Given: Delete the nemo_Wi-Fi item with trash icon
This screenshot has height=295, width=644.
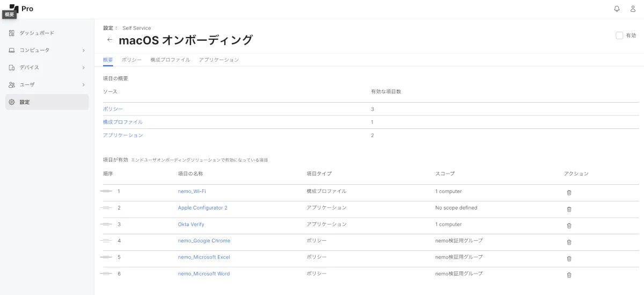Looking at the screenshot, I should (x=569, y=192).
